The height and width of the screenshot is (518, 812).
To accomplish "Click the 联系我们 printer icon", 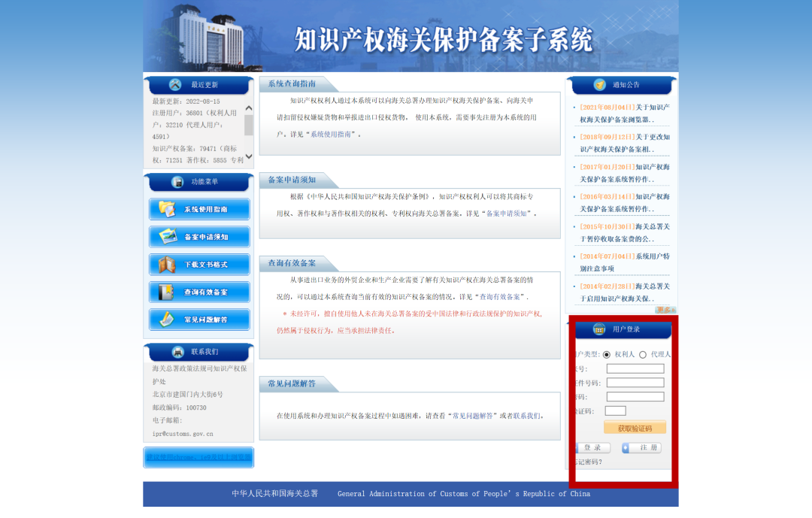I will click(177, 352).
